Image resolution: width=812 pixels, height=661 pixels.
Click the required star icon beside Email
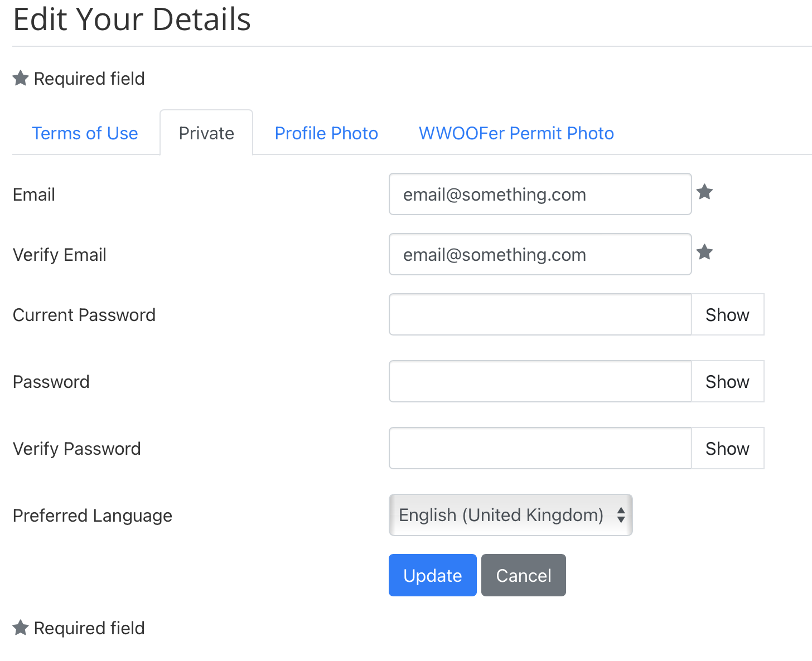705,192
